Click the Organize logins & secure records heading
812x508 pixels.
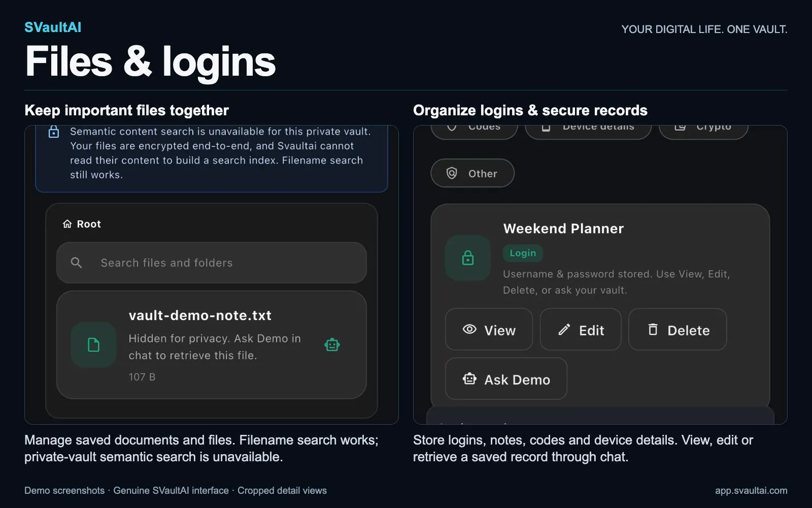coord(530,110)
